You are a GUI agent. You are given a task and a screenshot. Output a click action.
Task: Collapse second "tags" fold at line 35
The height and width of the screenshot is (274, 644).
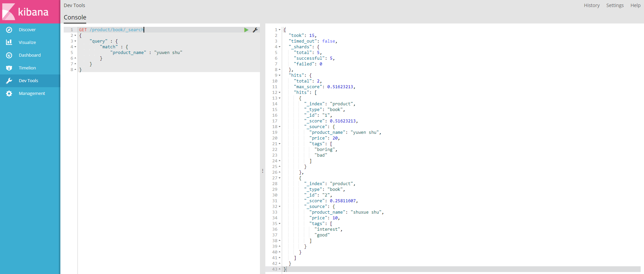(280, 224)
